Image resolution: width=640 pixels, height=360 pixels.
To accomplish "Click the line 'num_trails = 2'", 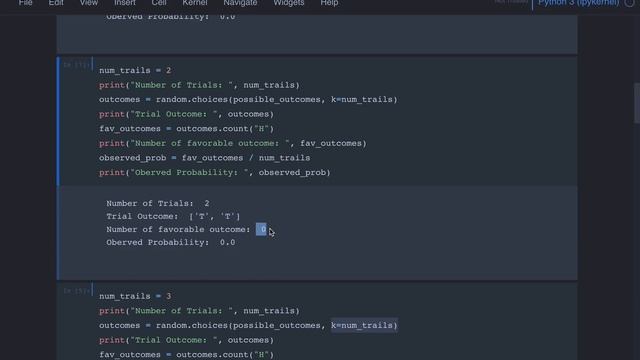I will [135, 71].
